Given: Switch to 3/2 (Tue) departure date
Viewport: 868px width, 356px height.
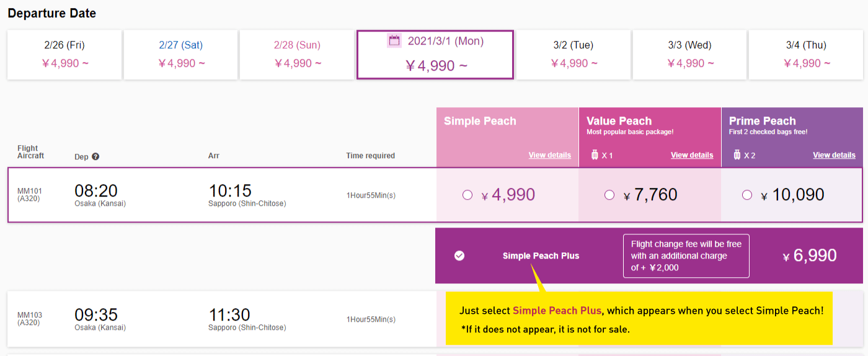Looking at the screenshot, I should 573,55.
